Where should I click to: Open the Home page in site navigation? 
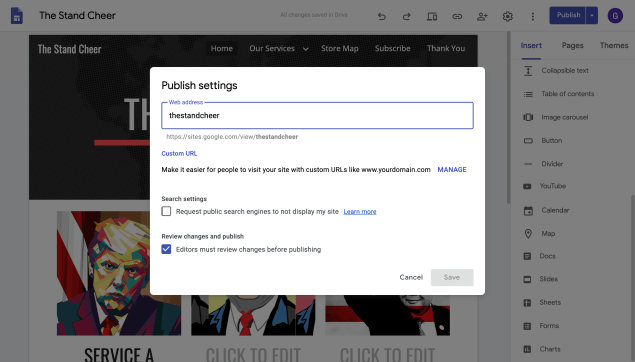click(x=222, y=49)
